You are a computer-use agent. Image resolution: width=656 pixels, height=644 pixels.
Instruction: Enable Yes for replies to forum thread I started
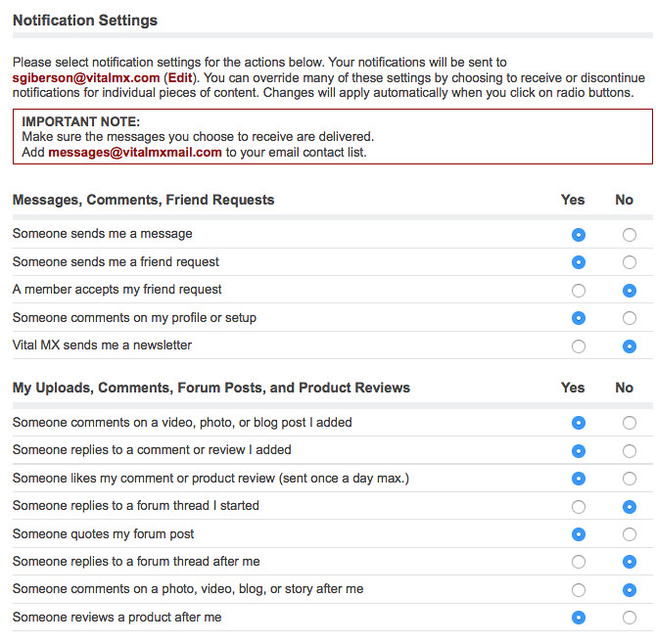(x=579, y=507)
